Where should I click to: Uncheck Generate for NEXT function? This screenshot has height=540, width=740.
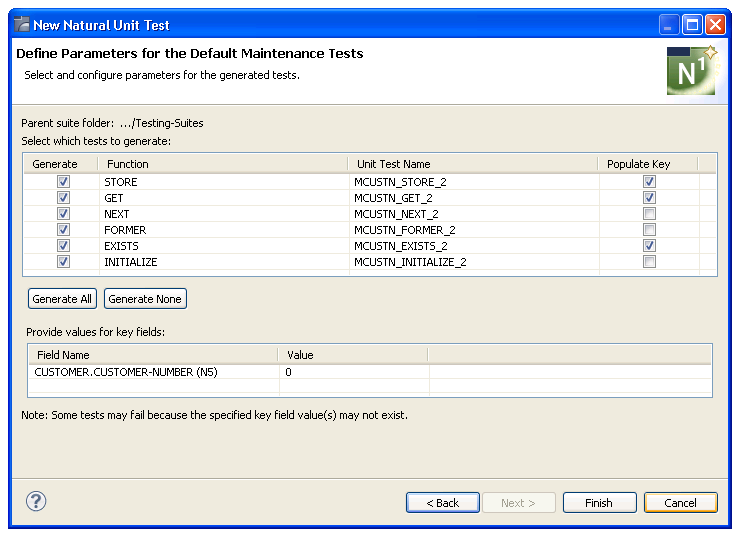click(x=63, y=213)
